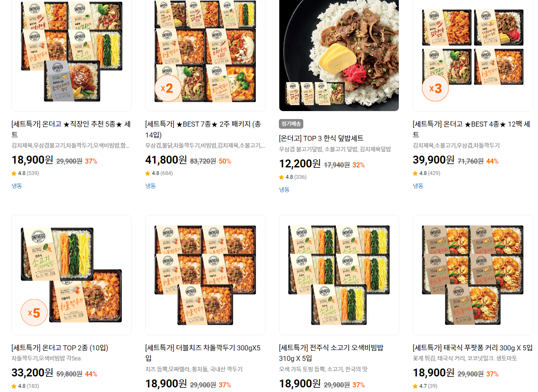
Task: Open 직장인 추천 5종 세트 product title
Action: [x=71, y=130]
